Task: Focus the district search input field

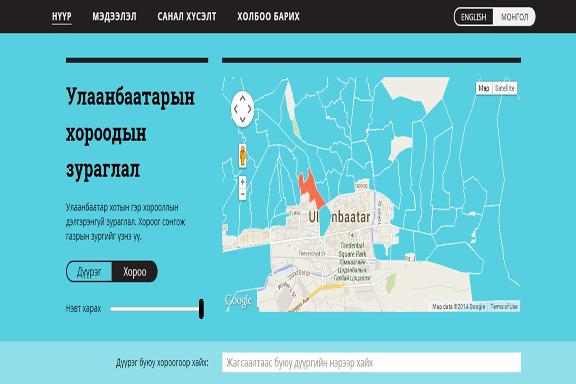Action: [371, 362]
